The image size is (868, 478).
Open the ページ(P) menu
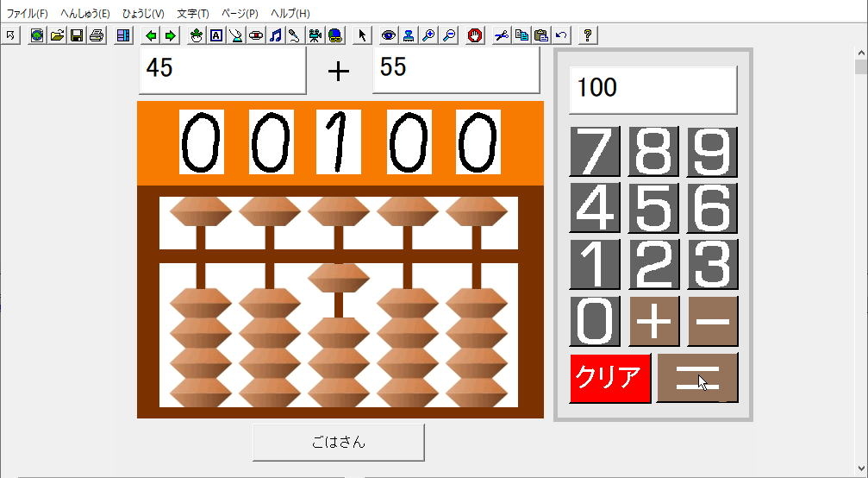point(240,14)
